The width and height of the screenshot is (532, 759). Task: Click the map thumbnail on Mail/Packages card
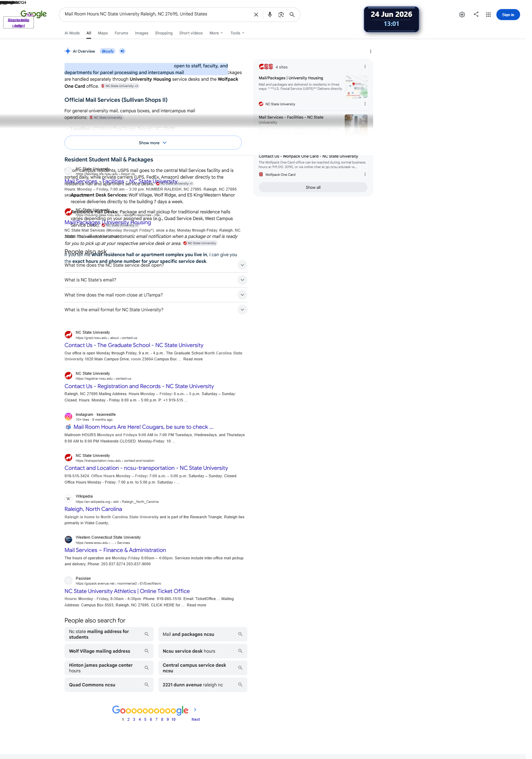tap(356, 86)
